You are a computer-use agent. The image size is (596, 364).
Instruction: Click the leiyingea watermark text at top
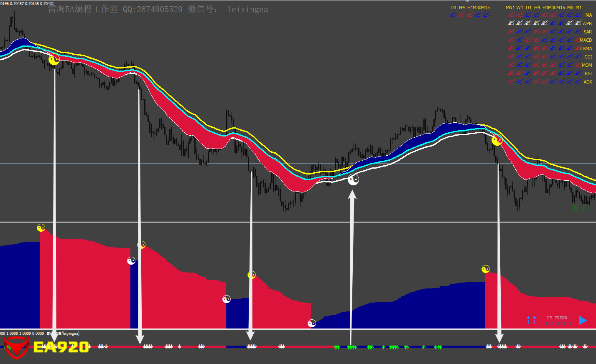pyautogui.click(x=247, y=9)
